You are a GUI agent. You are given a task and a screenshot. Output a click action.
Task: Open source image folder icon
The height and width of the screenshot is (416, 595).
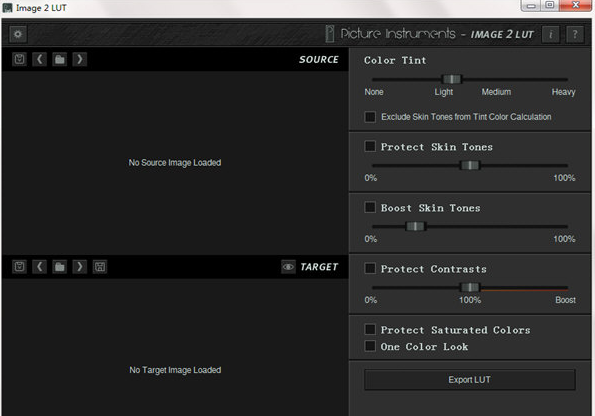[x=60, y=59]
